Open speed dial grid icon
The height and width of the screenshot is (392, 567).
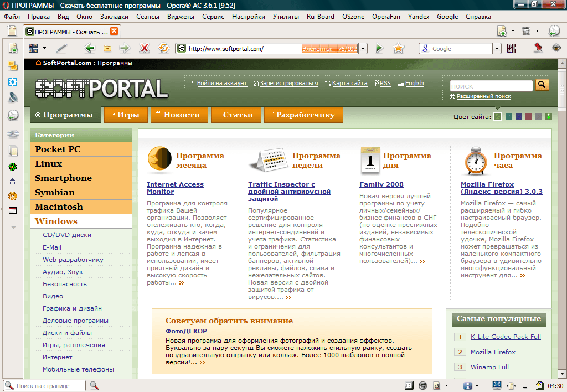(x=33, y=48)
